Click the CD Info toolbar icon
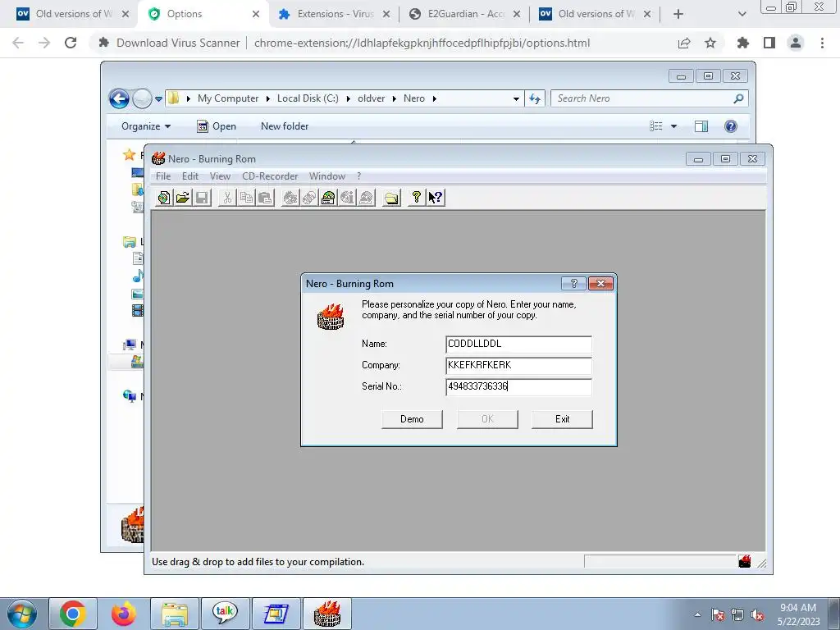 click(347, 198)
